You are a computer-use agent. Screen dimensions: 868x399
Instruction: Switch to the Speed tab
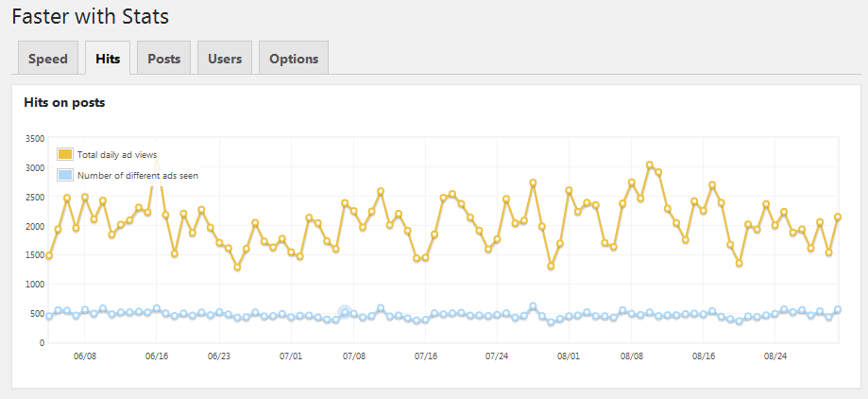[48, 58]
